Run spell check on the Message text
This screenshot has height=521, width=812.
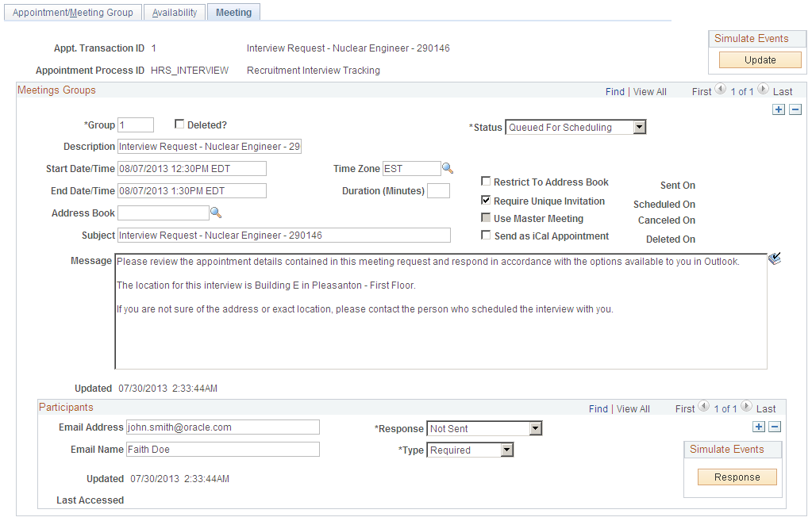tap(775, 258)
